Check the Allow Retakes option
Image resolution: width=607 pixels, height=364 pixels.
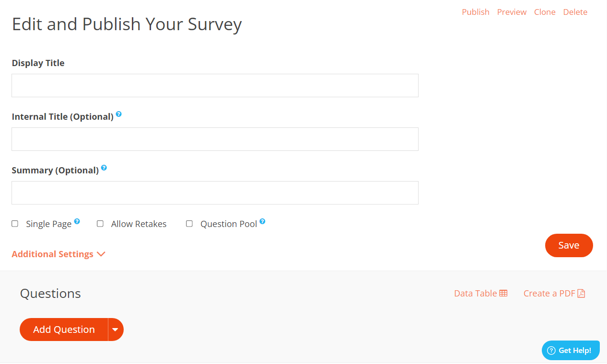coord(100,223)
